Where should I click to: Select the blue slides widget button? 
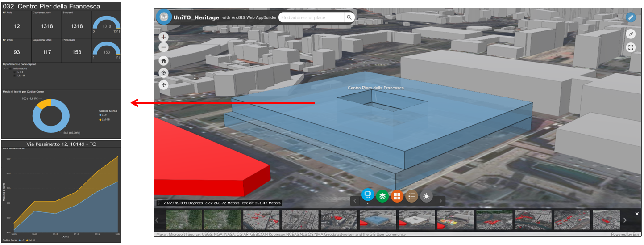[x=368, y=195]
